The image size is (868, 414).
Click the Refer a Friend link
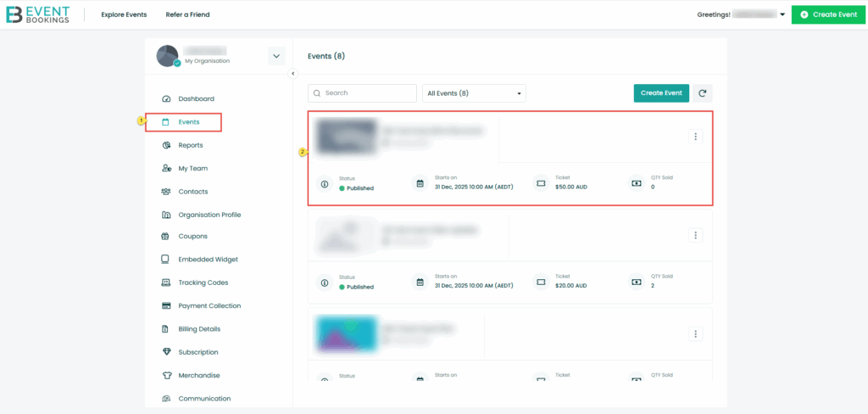(187, 14)
